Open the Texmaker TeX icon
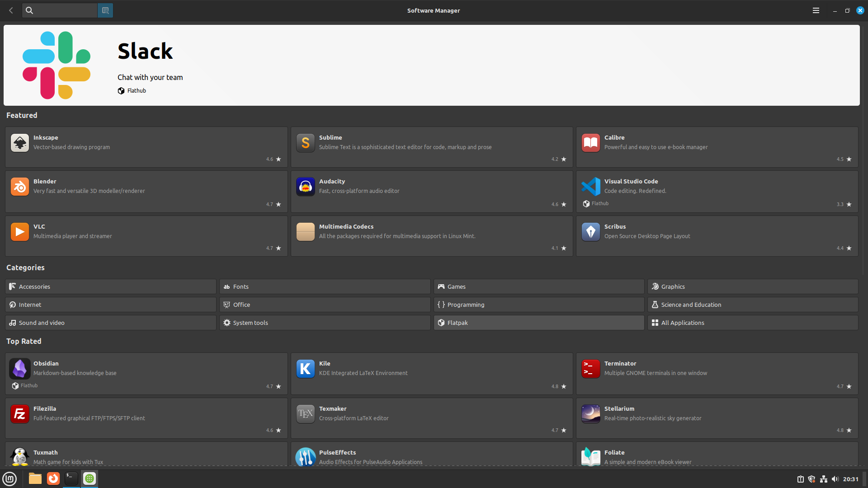This screenshot has width=868, height=488. [306, 414]
